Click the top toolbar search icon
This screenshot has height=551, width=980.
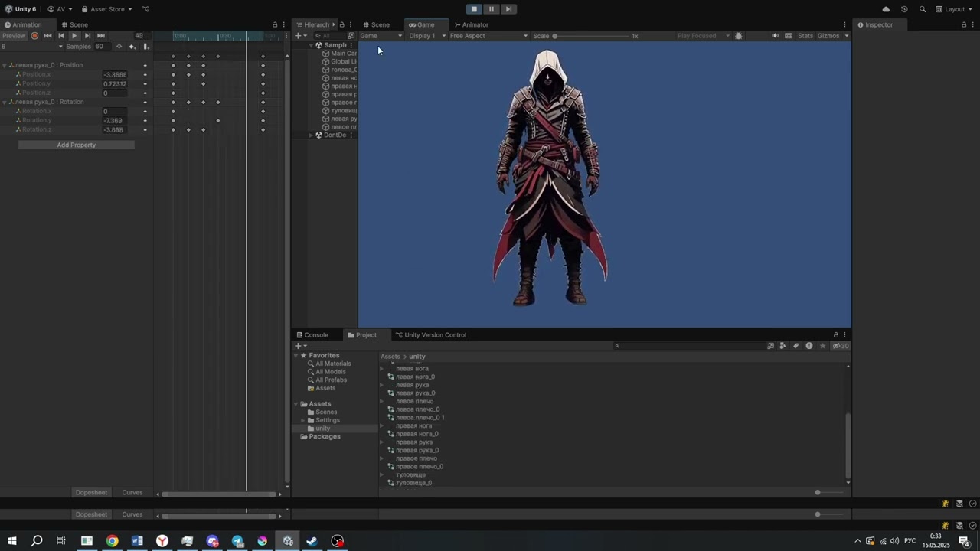(923, 9)
